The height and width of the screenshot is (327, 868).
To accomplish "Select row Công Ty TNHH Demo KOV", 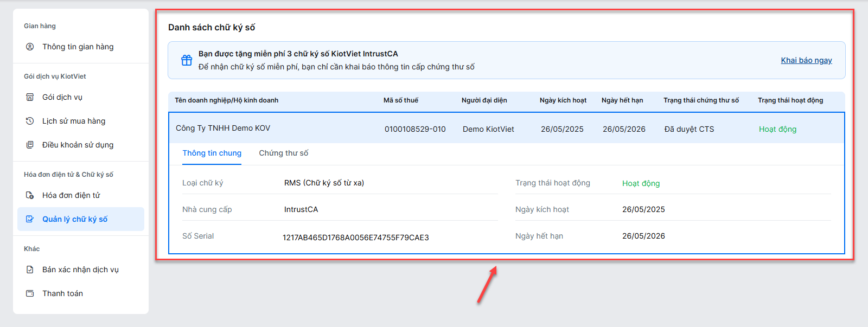I will [x=507, y=129].
